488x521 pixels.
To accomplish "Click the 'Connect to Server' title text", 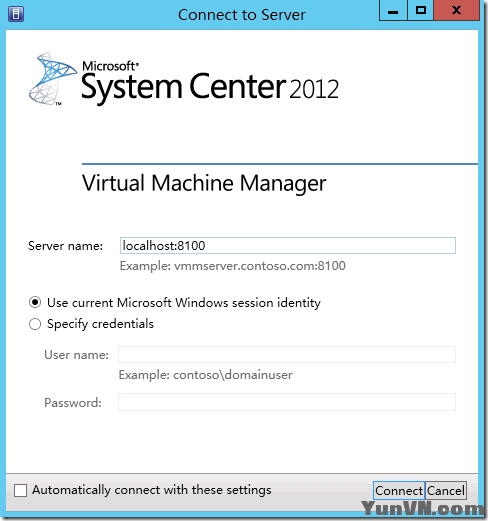I will coord(242,15).
